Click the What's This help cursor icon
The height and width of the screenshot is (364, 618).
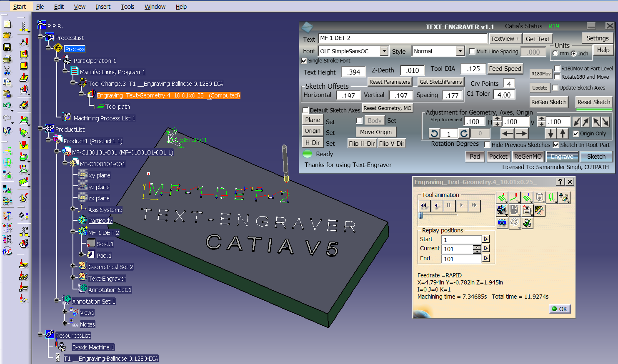(7, 130)
